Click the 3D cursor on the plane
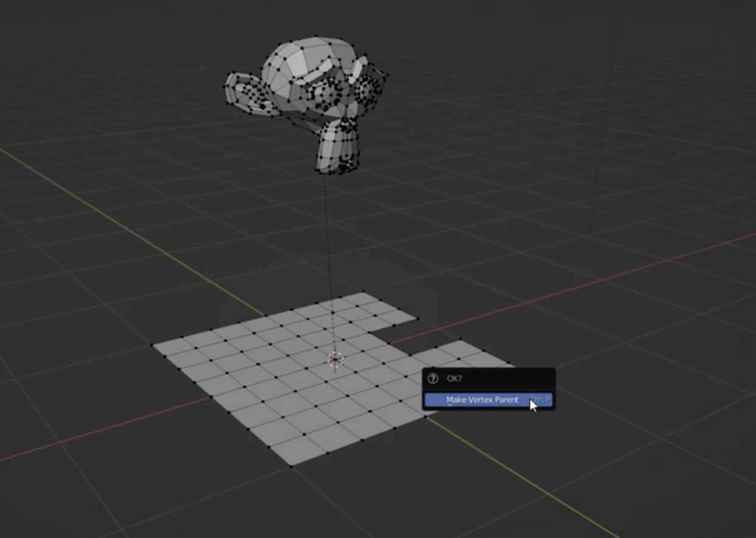This screenshot has width=756, height=538. [335, 360]
